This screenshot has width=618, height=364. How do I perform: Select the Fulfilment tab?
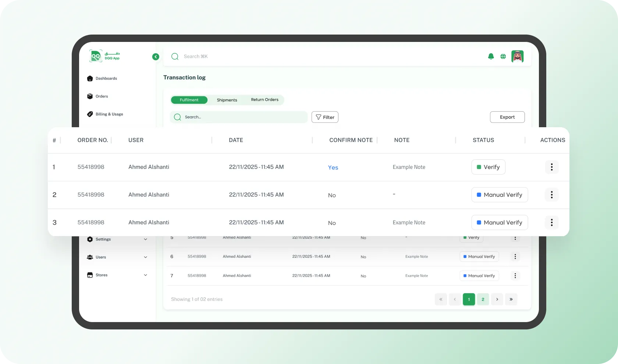point(189,100)
